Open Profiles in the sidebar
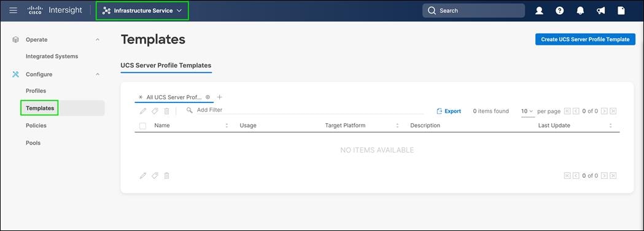Viewport: 644px width, 231px height. click(x=36, y=91)
